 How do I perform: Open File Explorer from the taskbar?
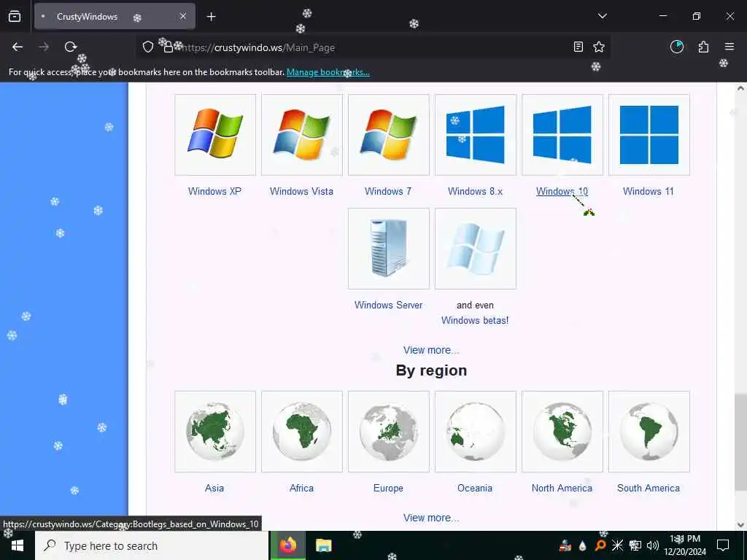point(323,545)
